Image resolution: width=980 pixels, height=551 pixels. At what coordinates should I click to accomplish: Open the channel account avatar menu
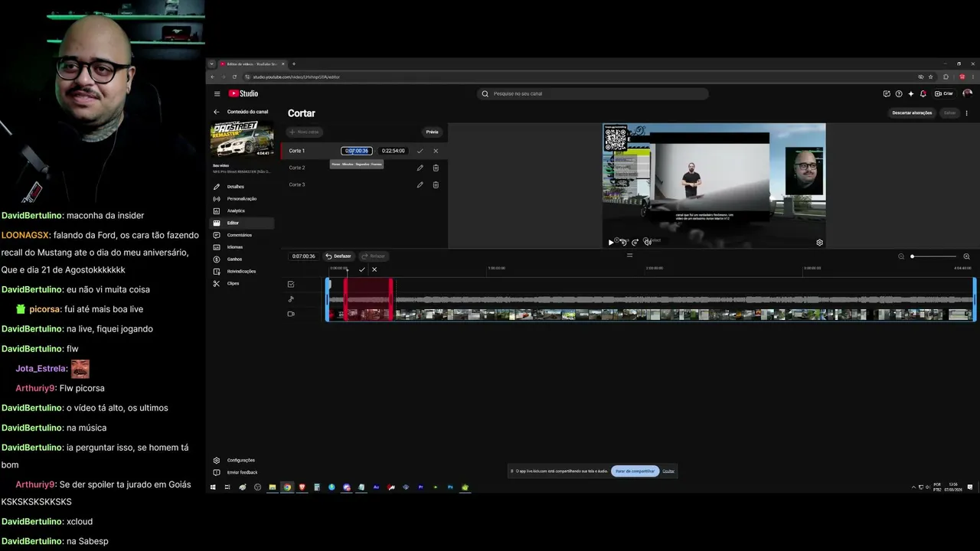point(968,93)
